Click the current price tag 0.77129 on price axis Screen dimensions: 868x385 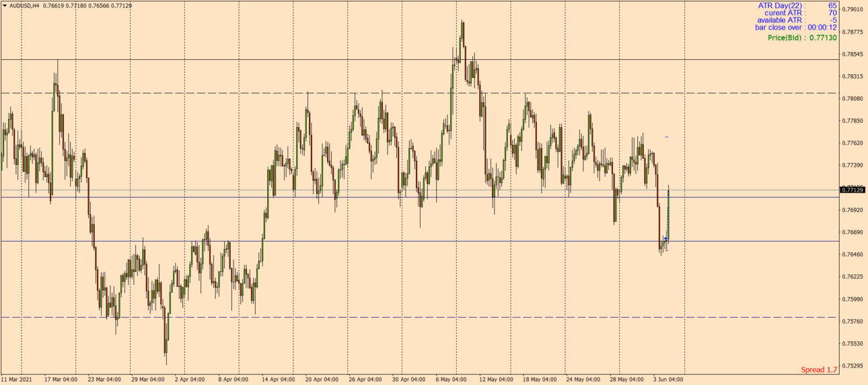(x=853, y=190)
